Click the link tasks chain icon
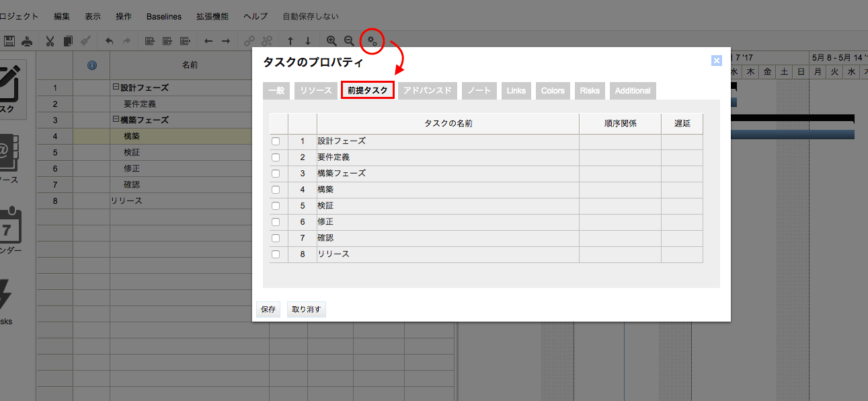The height and width of the screenshot is (401, 868). [x=249, y=40]
